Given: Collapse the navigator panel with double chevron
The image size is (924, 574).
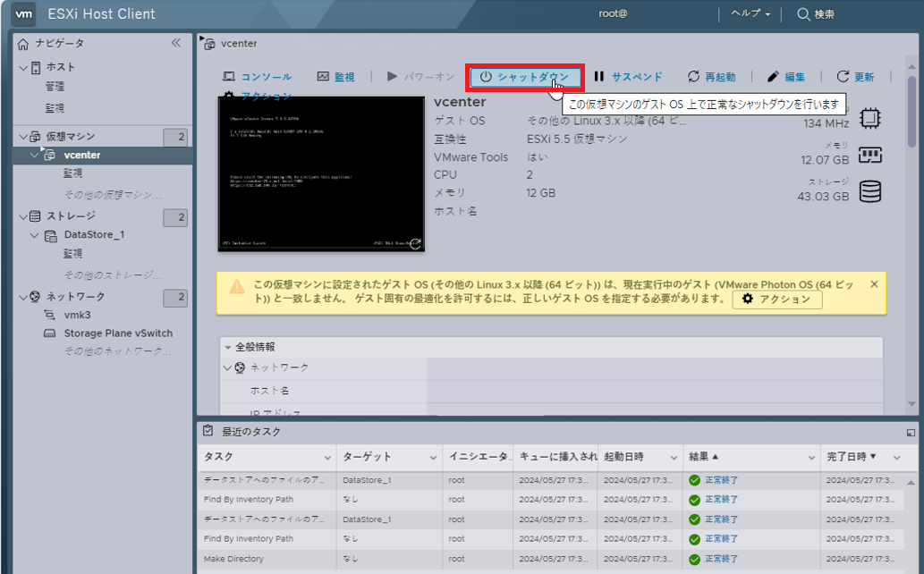Looking at the screenshot, I should 176,43.
